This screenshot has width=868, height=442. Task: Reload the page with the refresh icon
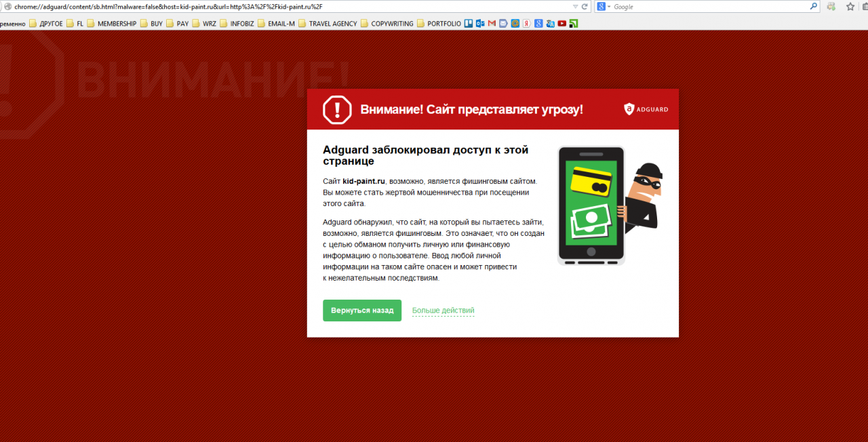coord(585,7)
